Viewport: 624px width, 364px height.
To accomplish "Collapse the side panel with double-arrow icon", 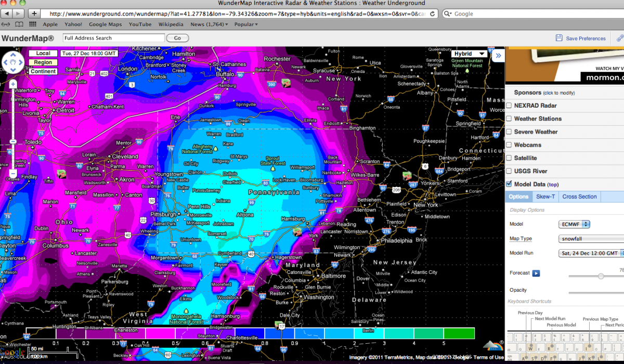I will (498, 56).
